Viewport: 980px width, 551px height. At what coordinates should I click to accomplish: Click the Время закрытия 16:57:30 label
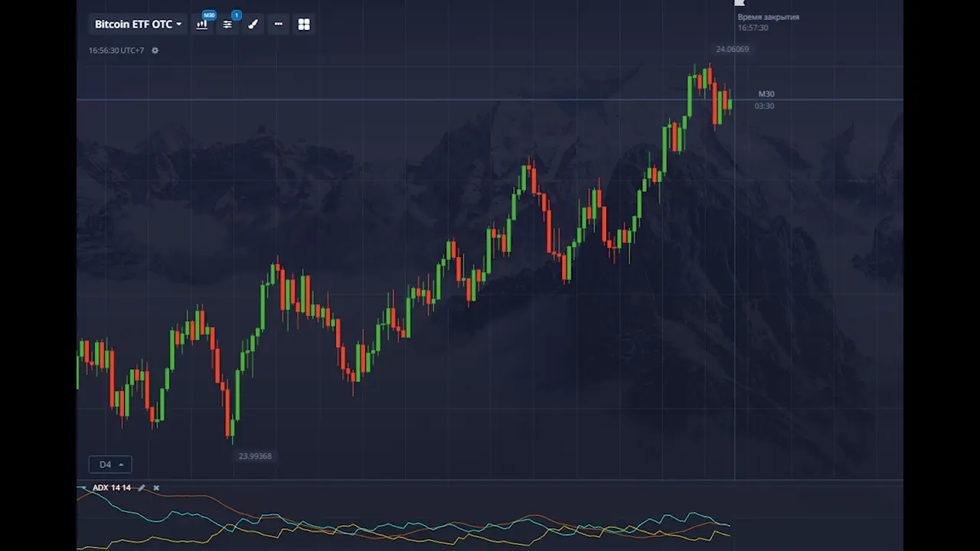tap(767, 22)
